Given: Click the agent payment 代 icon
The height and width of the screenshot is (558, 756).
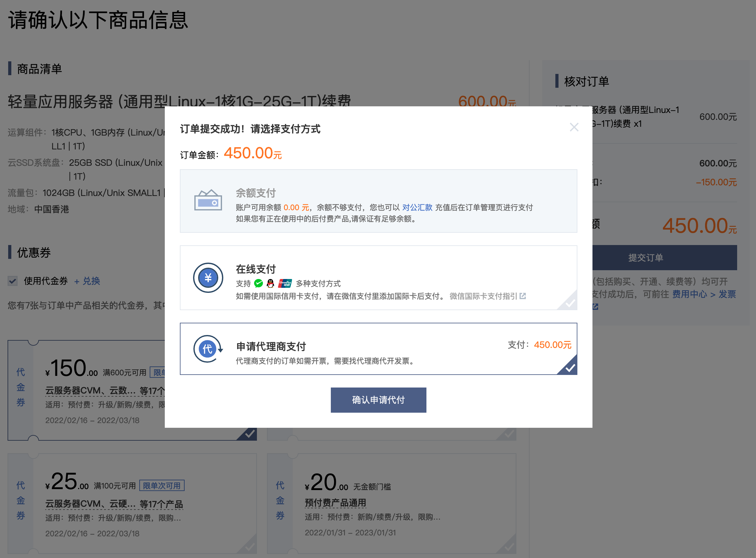Looking at the screenshot, I should [208, 349].
